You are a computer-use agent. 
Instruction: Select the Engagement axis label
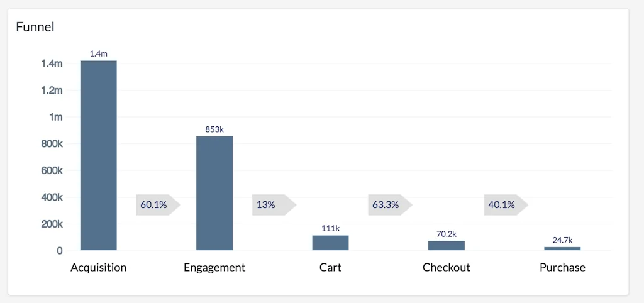coord(214,267)
